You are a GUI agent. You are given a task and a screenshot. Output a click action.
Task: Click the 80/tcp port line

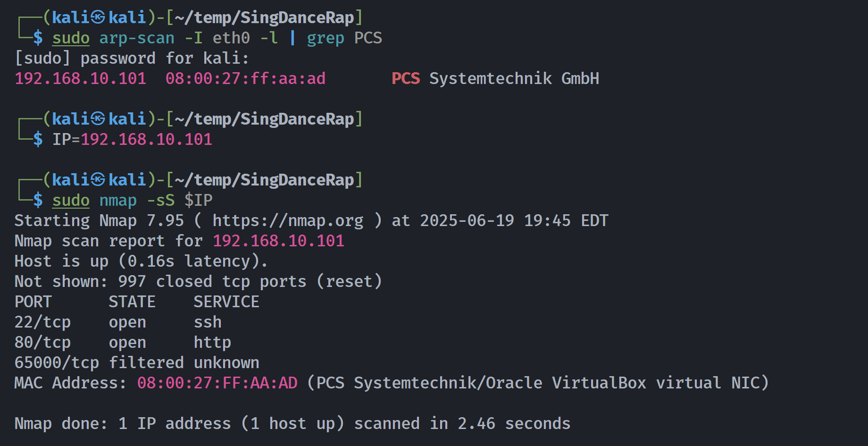click(123, 343)
